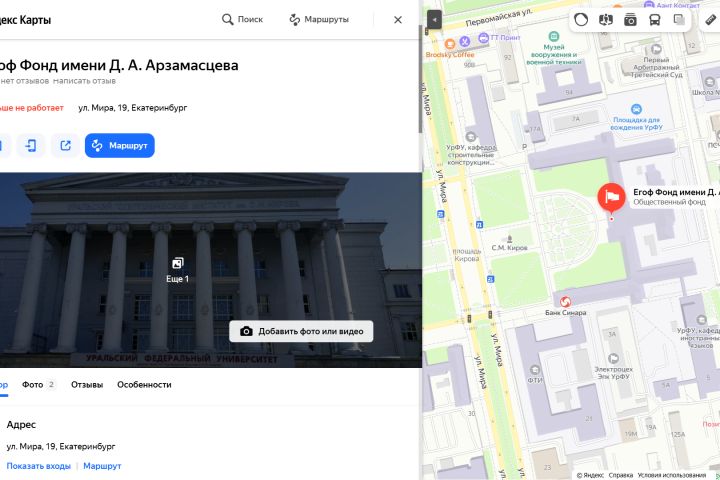
Task: Click the send-to-phone icon button
Action: 31,146
